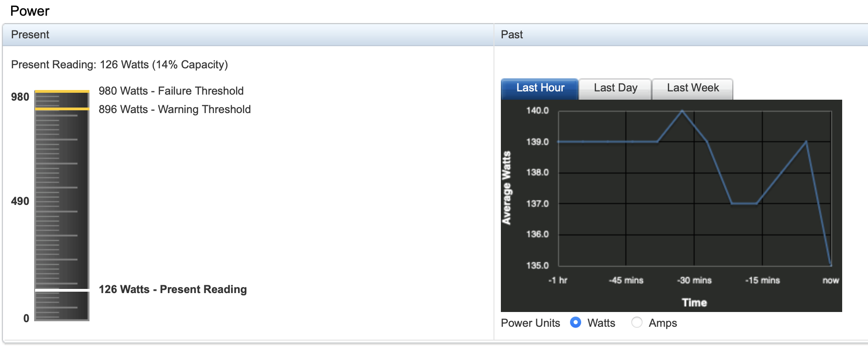The height and width of the screenshot is (348, 868).
Task: Switch to the Last Day tab
Action: (615, 89)
